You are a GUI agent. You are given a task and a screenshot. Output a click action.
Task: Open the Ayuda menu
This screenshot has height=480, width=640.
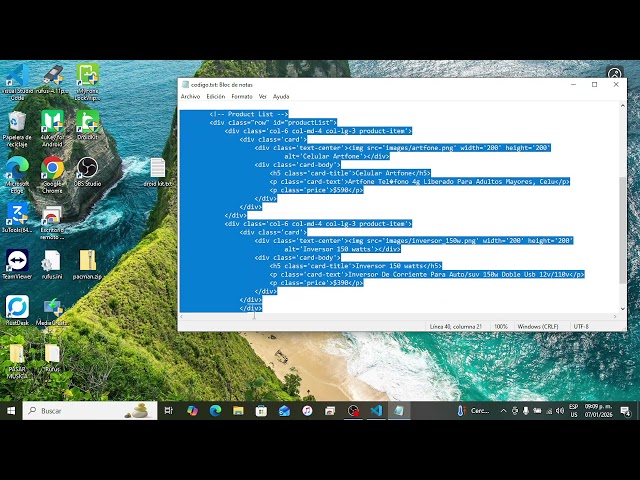point(281,97)
